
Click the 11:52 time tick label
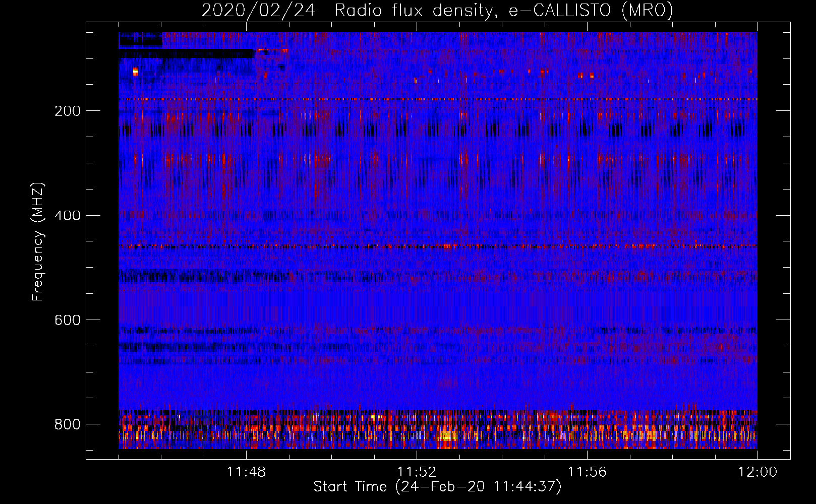[417, 472]
